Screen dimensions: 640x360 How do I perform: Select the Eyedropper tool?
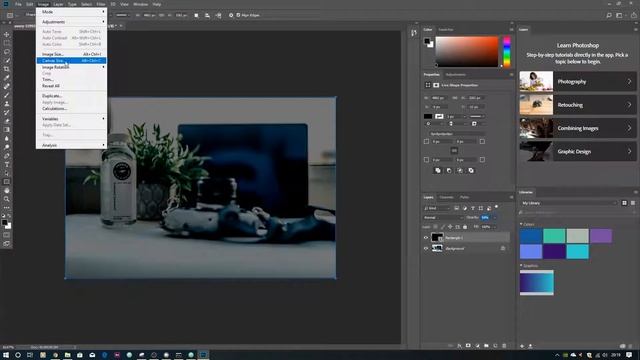point(7,78)
